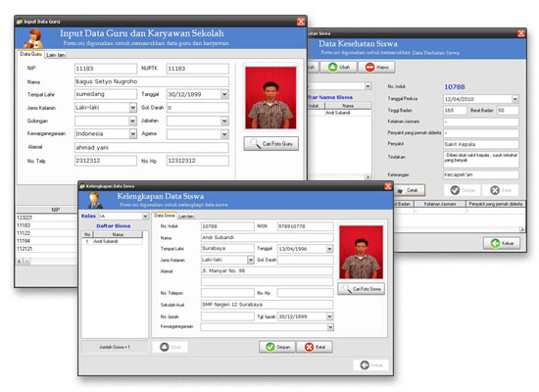Click the left arrow of NIP list scrollbar
Screen dimensions: 539x392
pyautogui.click(x=20, y=262)
